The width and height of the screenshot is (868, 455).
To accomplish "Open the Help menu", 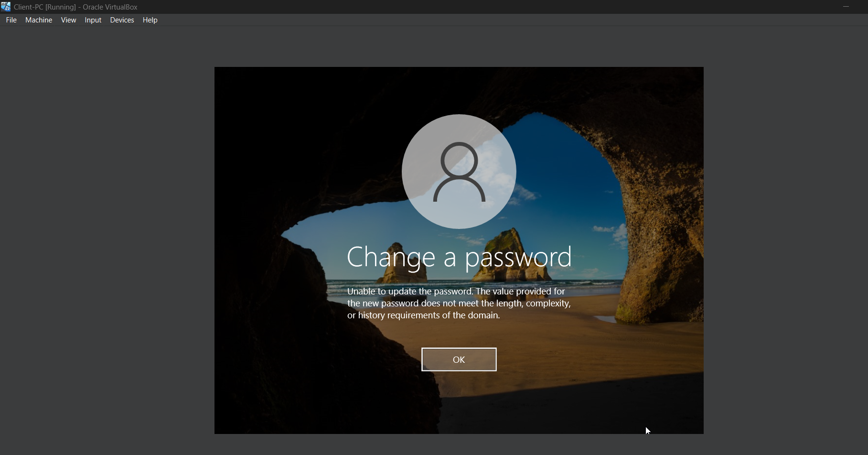I will pos(150,20).
